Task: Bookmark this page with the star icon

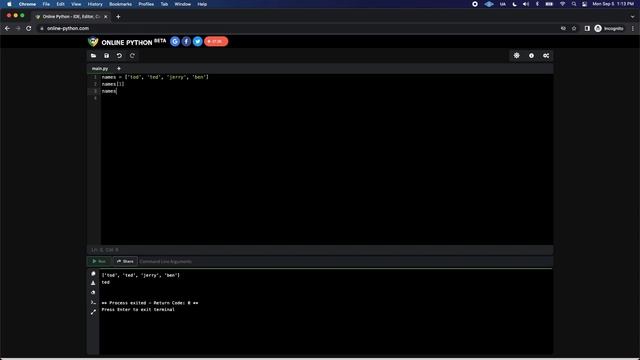Action: pyautogui.click(x=574, y=28)
